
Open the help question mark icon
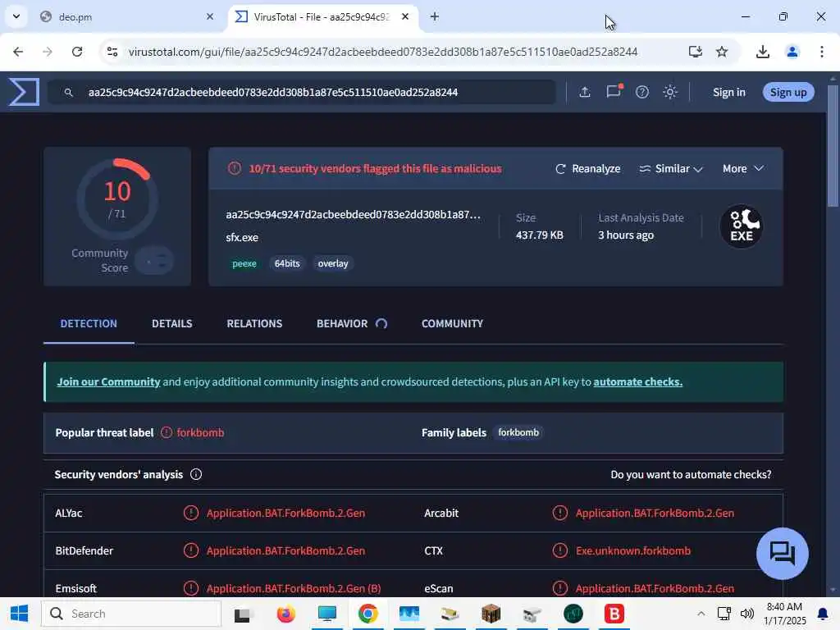[641, 92]
